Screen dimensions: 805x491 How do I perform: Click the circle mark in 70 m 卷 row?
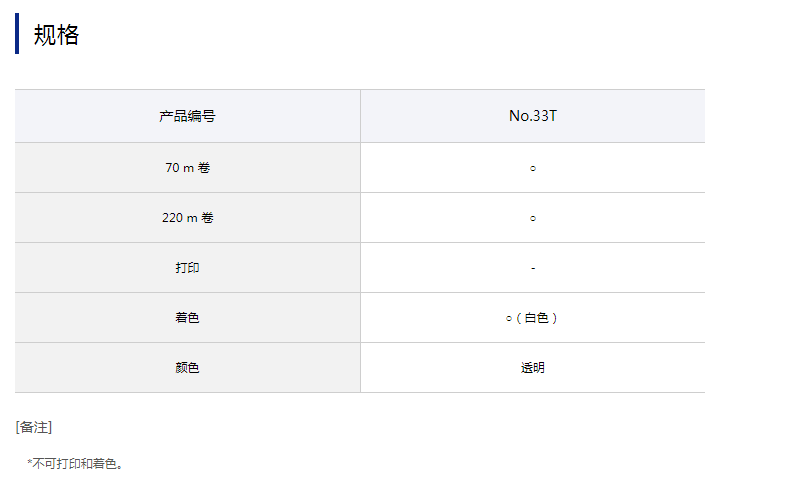533,169
